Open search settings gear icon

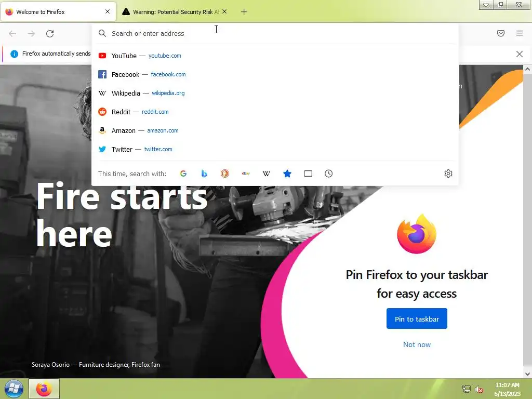point(448,174)
